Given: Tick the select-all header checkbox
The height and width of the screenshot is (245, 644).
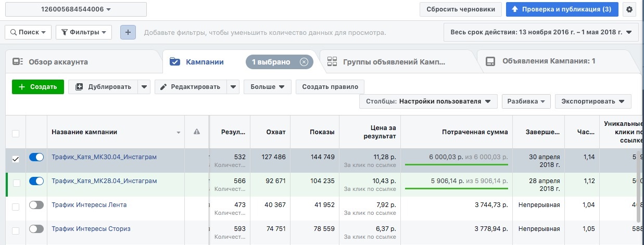Looking at the screenshot, I should [16, 133].
